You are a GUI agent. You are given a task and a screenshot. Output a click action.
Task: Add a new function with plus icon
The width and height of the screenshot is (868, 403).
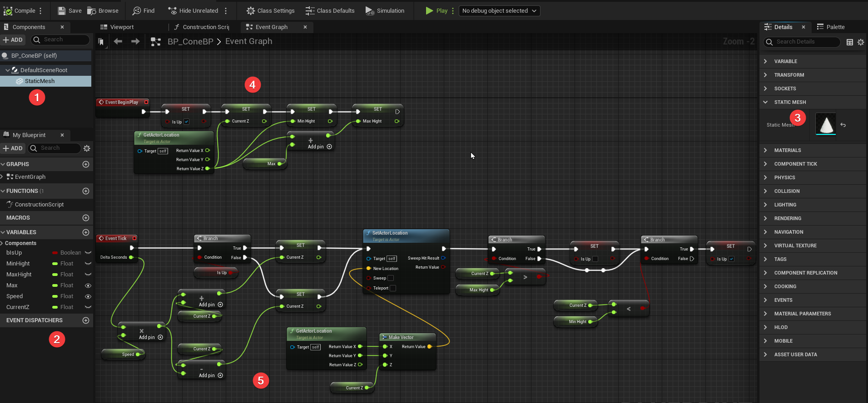click(86, 191)
